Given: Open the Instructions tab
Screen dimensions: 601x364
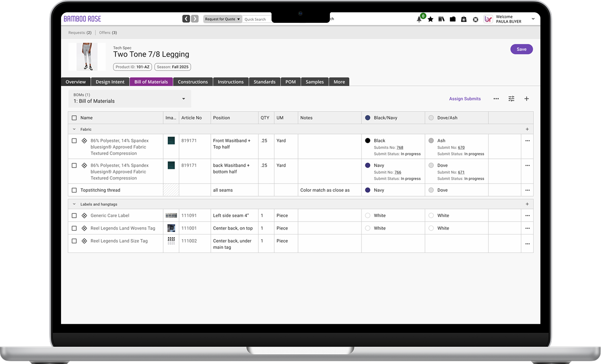Looking at the screenshot, I should [230, 82].
